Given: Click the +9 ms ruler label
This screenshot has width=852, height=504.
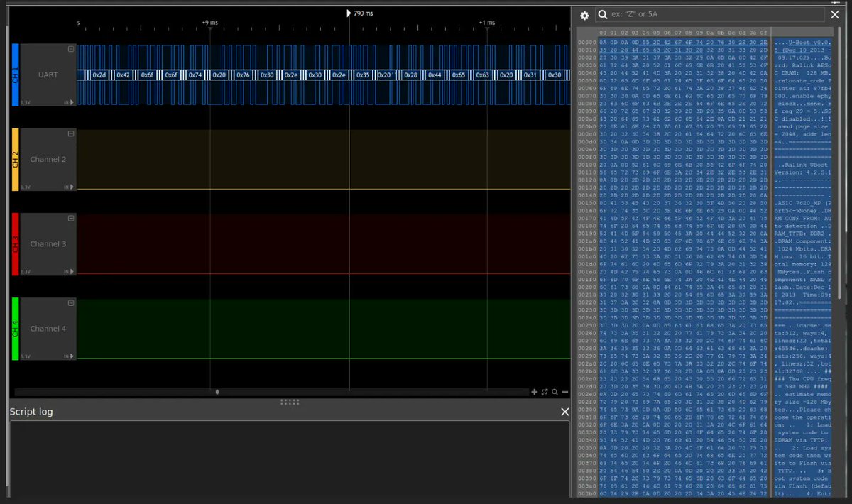Looking at the screenshot, I should (209, 23).
